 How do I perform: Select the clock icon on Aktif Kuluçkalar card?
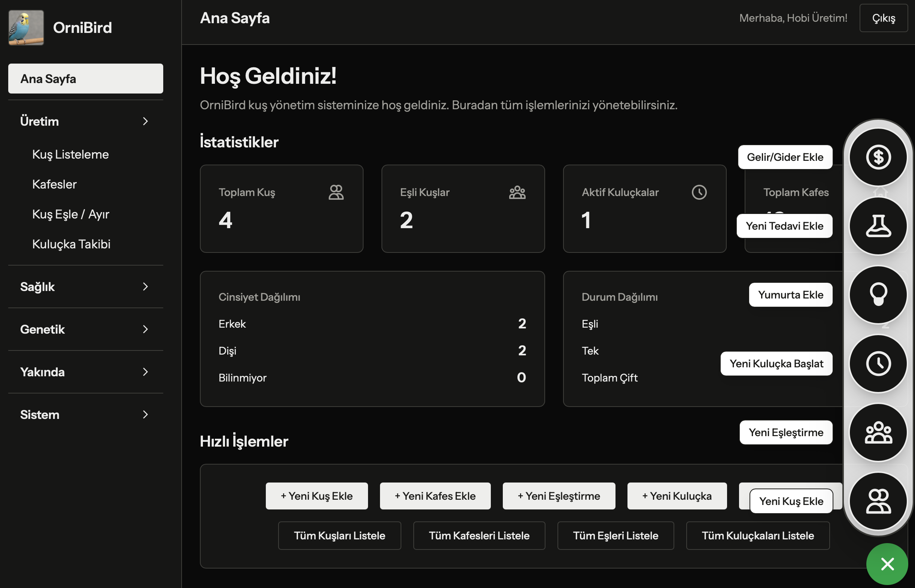pos(699,192)
